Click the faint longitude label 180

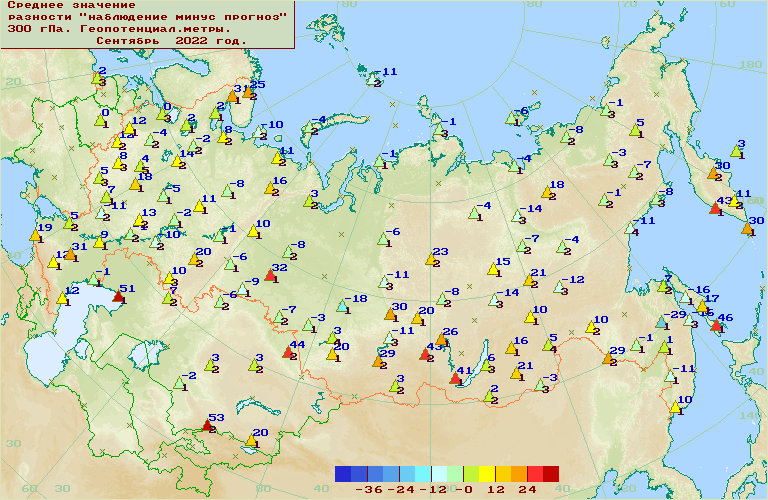[x=750, y=65]
